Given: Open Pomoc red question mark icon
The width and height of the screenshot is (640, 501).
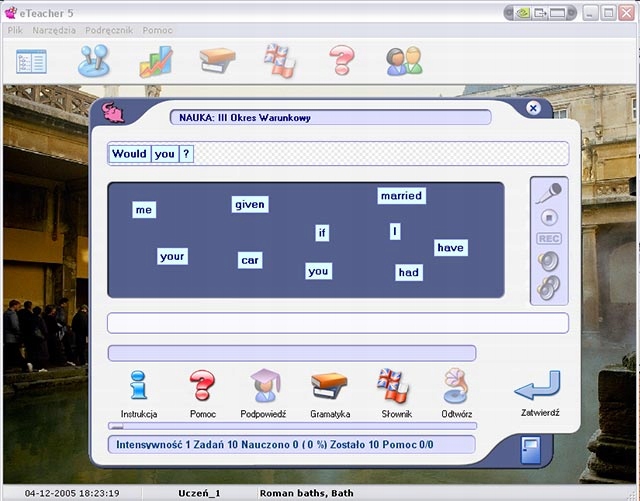Looking at the screenshot, I should coord(202,386).
